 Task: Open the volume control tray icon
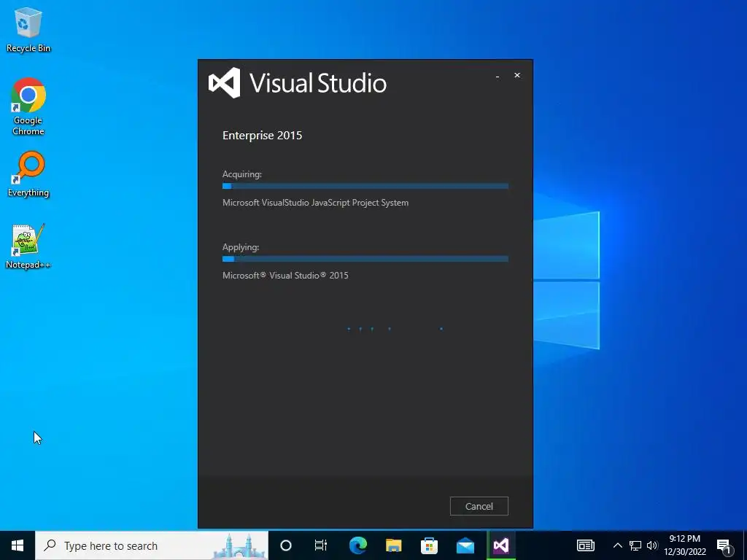652,545
